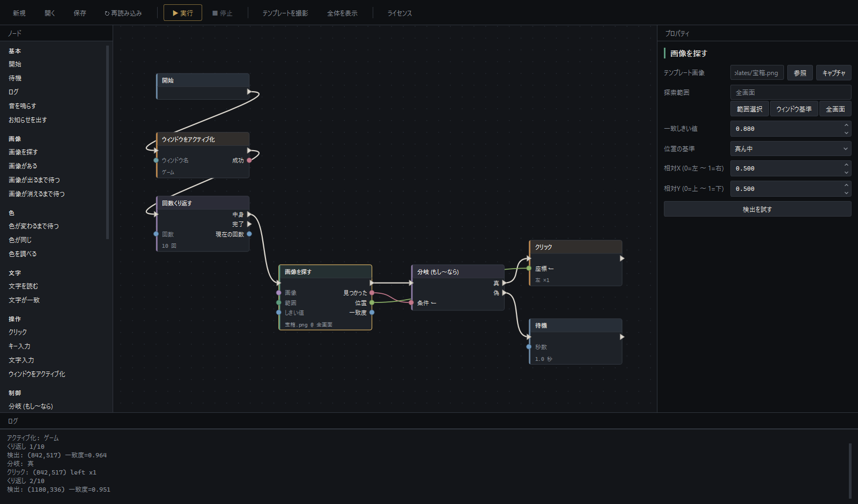Open the ライセンス menu item

pos(400,13)
